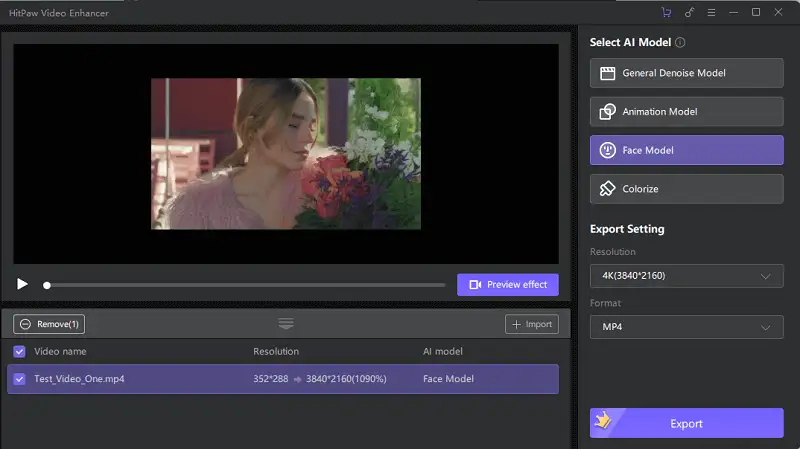This screenshot has width=800, height=449.
Task: Open the Format MP4 dropdown
Action: pos(686,327)
